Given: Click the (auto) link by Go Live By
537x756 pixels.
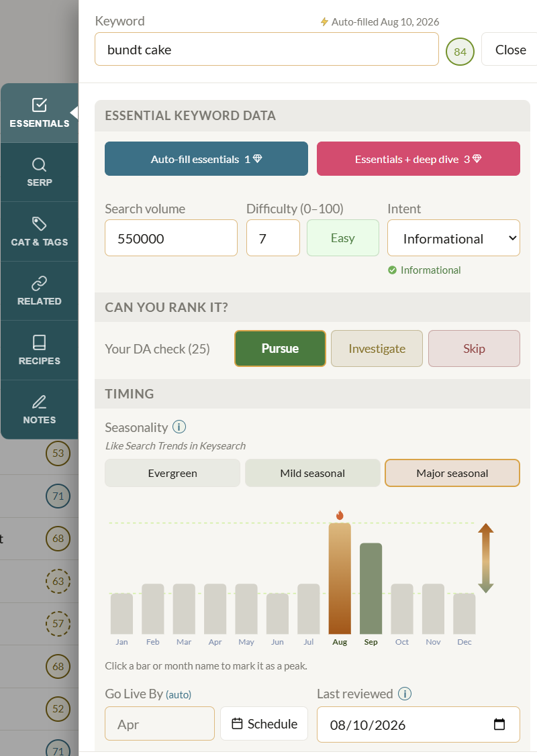Looking at the screenshot, I should tap(179, 695).
